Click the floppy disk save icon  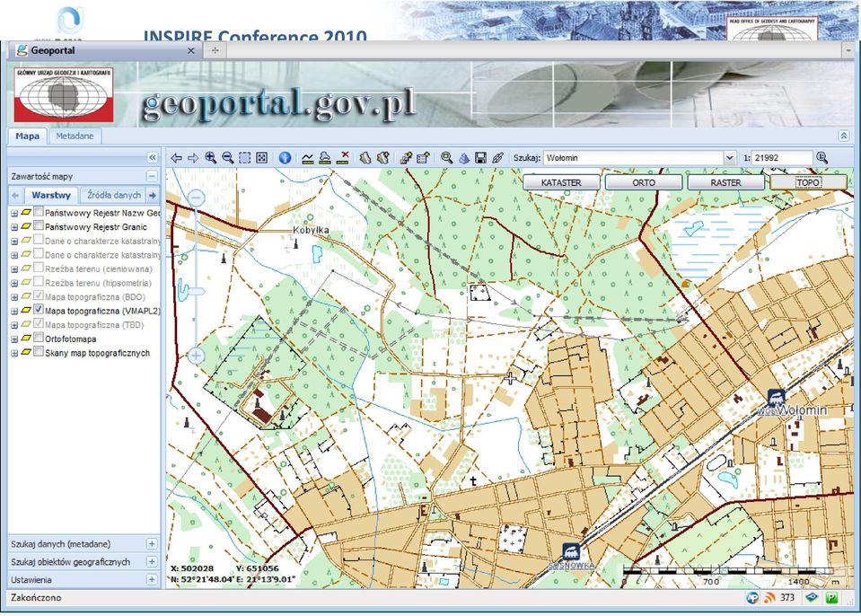click(480, 158)
